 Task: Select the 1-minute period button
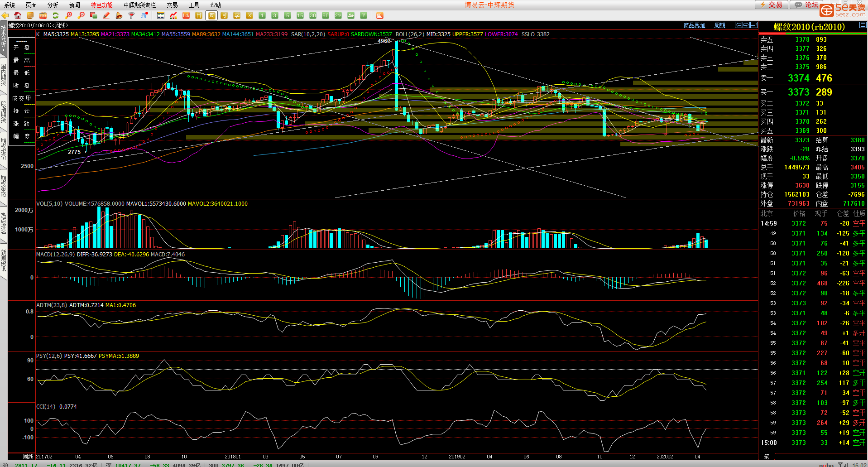(262, 15)
